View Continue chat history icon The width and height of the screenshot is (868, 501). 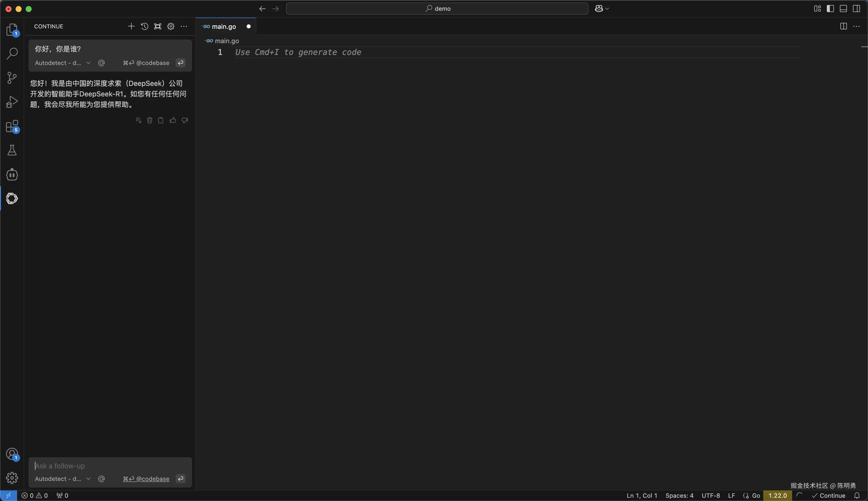pos(144,27)
